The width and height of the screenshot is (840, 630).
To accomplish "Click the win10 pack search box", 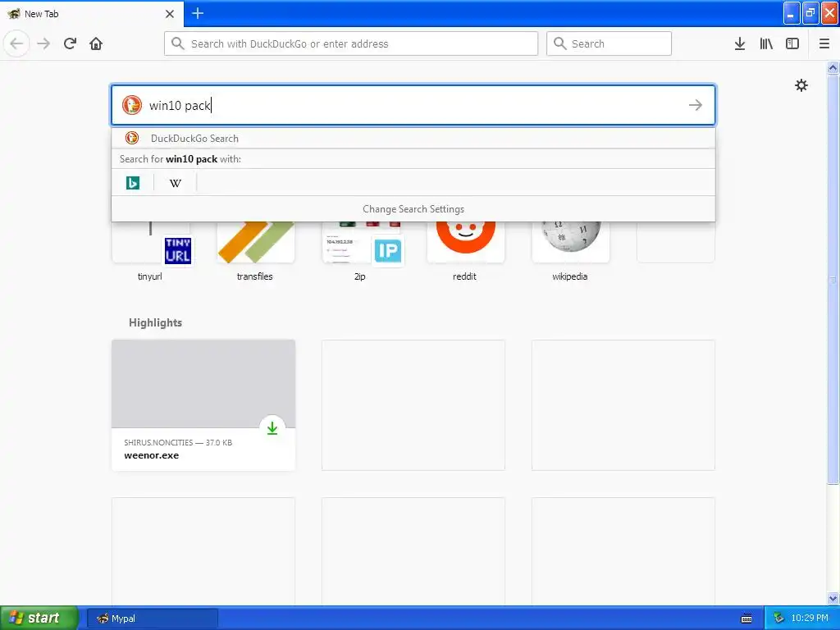I will 413,105.
